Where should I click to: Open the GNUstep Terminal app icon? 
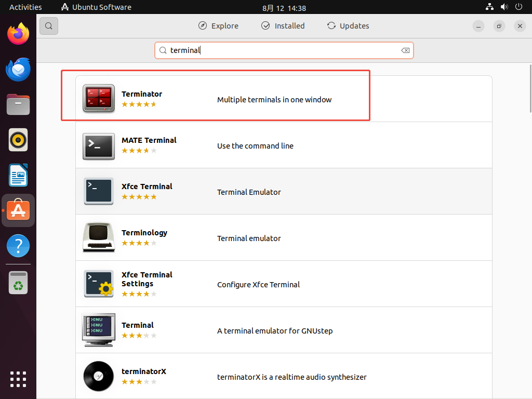pos(98,330)
